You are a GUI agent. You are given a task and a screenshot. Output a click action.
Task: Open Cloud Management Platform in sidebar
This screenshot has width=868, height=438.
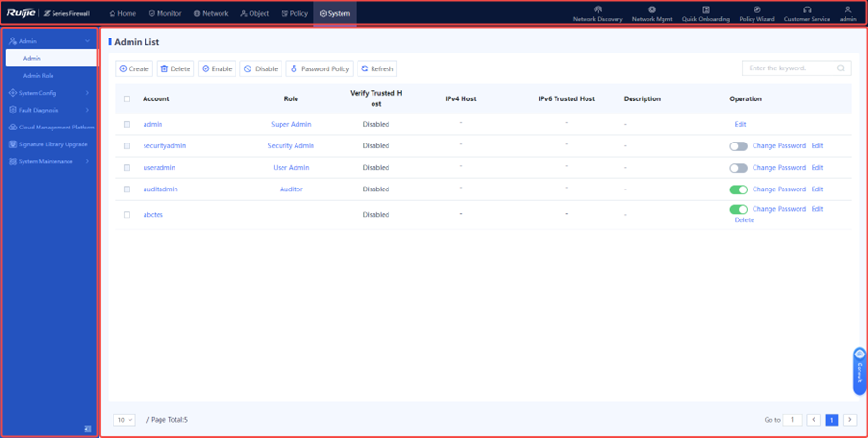pyautogui.click(x=52, y=128)
